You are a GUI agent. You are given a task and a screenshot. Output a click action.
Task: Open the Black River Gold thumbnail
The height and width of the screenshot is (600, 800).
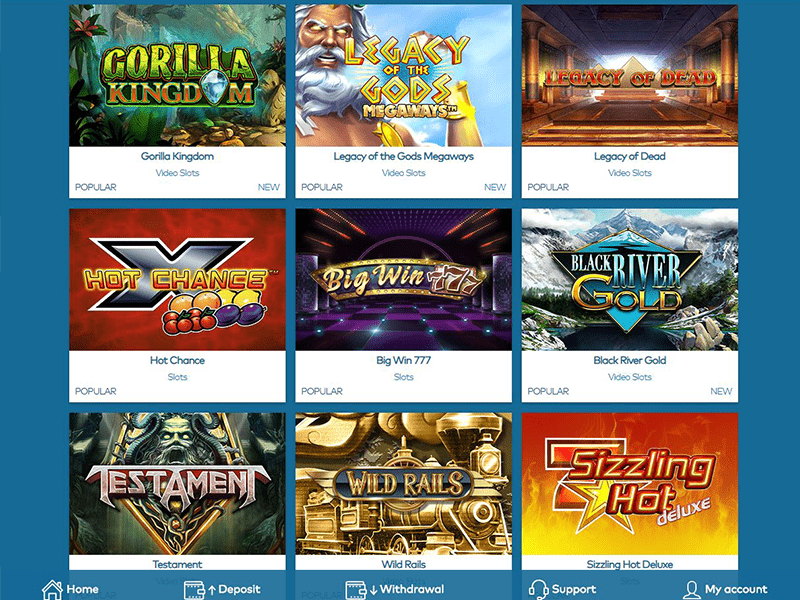(630, 280)
